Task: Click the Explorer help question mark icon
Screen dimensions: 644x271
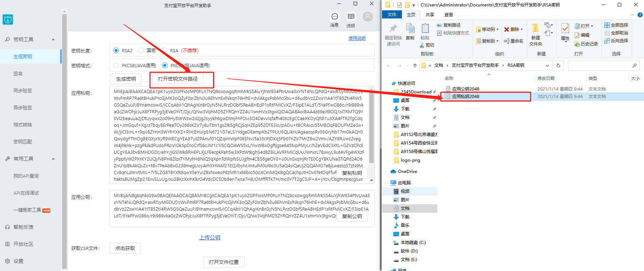Action: tap(640, 15)
